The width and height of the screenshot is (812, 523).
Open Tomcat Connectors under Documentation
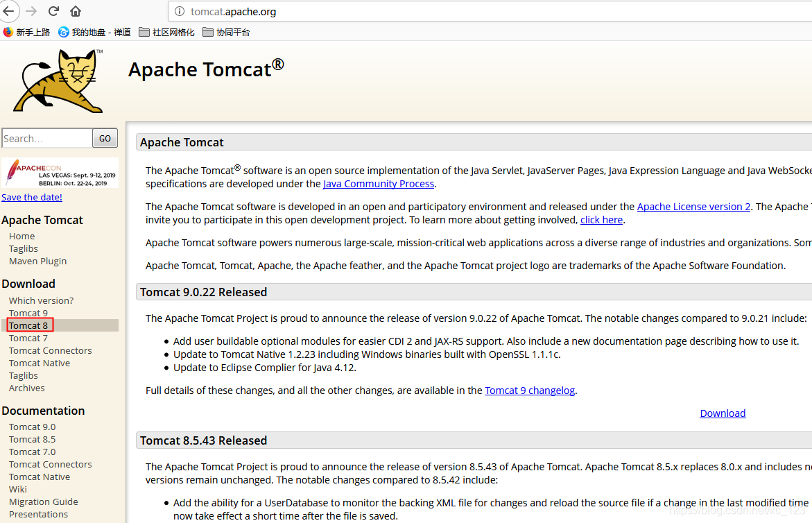[x=50, y=464]
